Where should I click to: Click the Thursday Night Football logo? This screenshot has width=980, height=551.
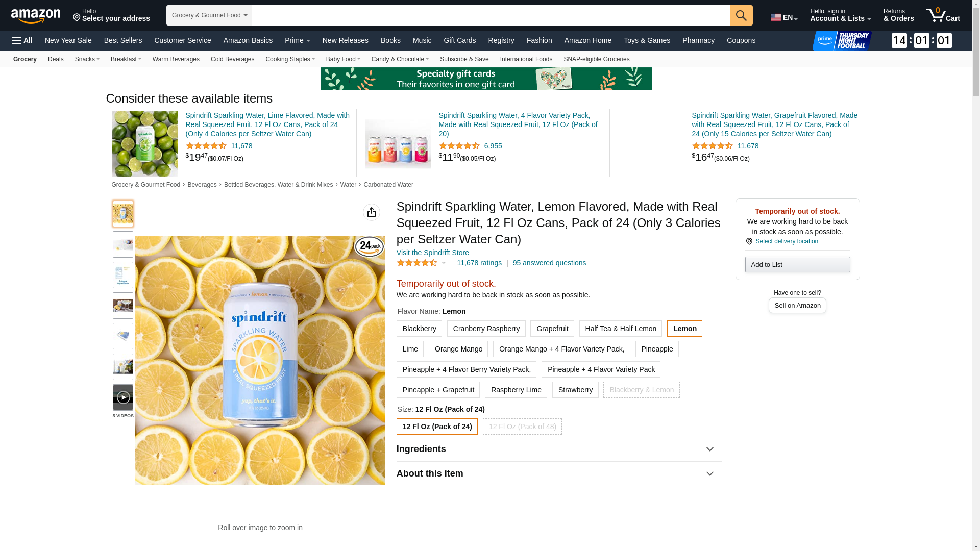[x=842, y=40]
